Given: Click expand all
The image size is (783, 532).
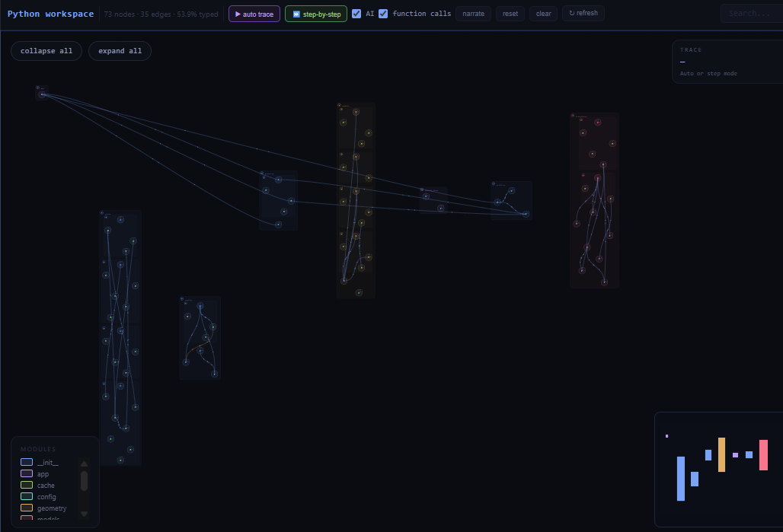Looking at the screenshot, I should click(120, 51).
